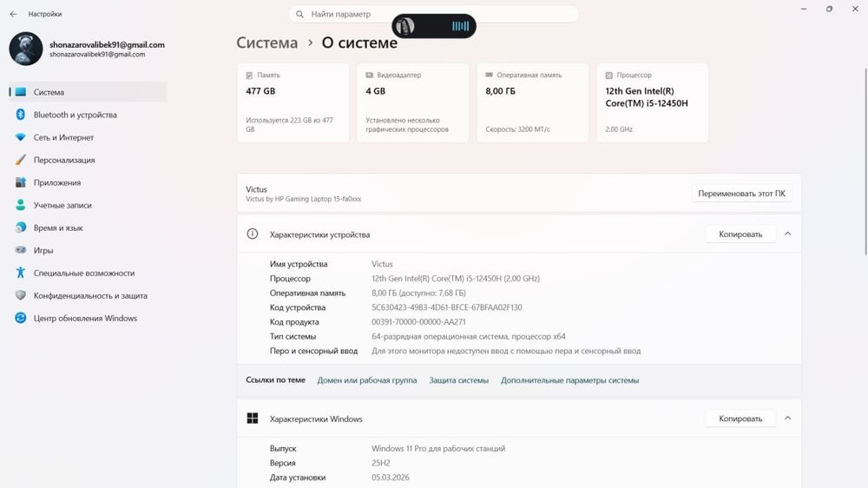Open Специальные возможности accessibility icon
Screen dimensions: 868x488
click(x=21, y=273)
